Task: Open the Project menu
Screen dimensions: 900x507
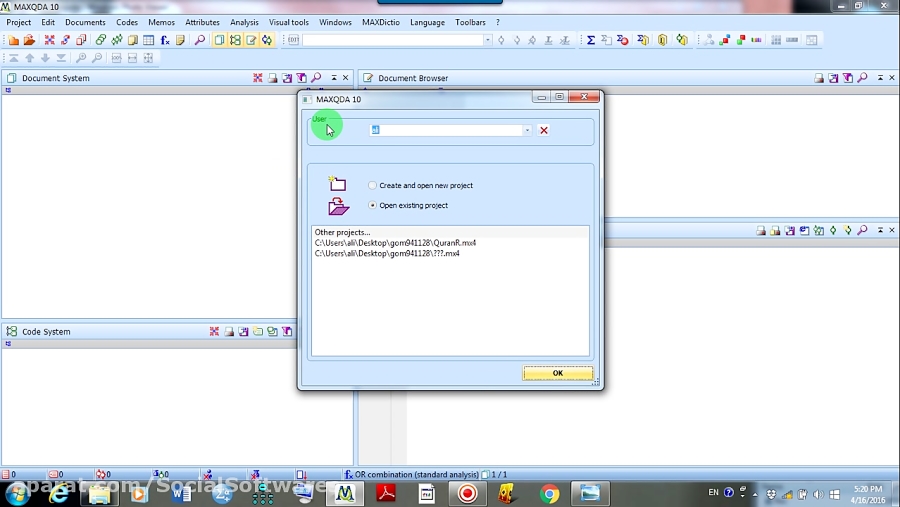Action: (x=18, y=22)
